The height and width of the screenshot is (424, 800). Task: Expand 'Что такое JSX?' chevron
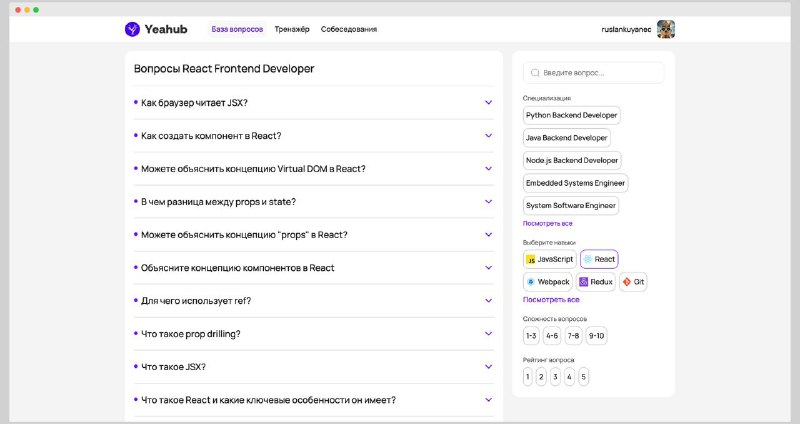coord(488,367)
